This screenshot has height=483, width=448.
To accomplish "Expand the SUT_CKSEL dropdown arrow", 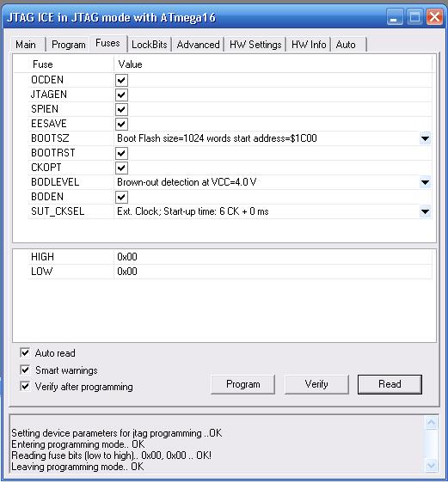I will [x=425, y=211].
